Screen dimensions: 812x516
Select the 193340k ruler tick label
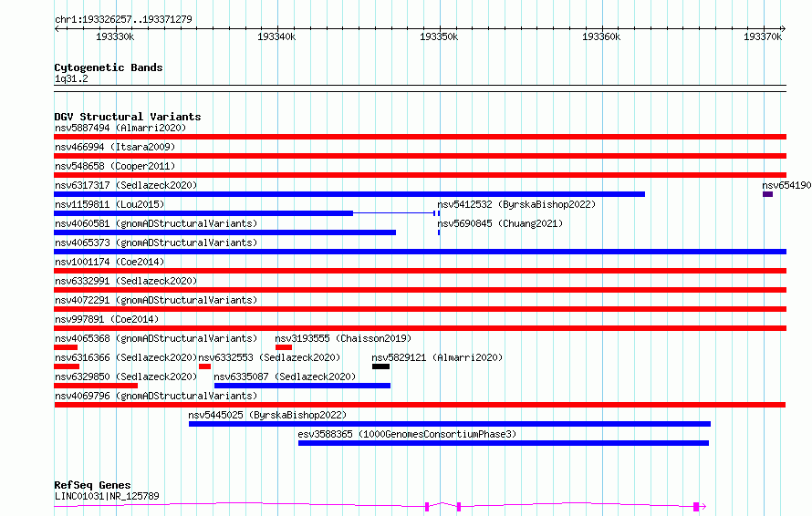[x=276, y=36]
